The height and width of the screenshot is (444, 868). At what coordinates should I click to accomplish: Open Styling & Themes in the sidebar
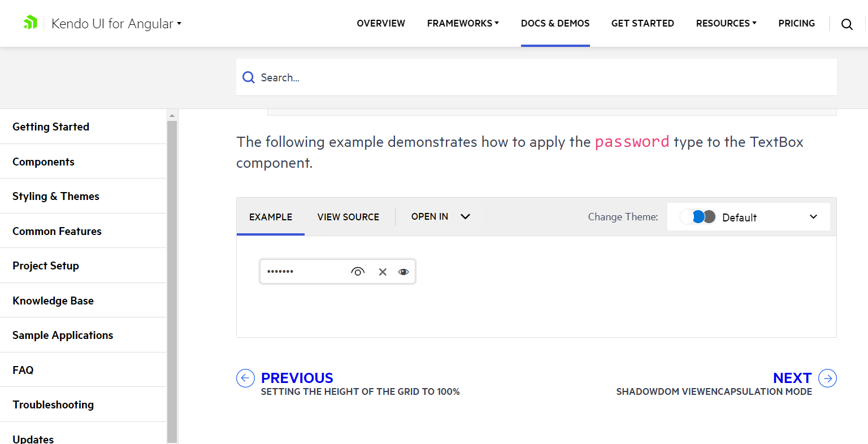[83, 196]
